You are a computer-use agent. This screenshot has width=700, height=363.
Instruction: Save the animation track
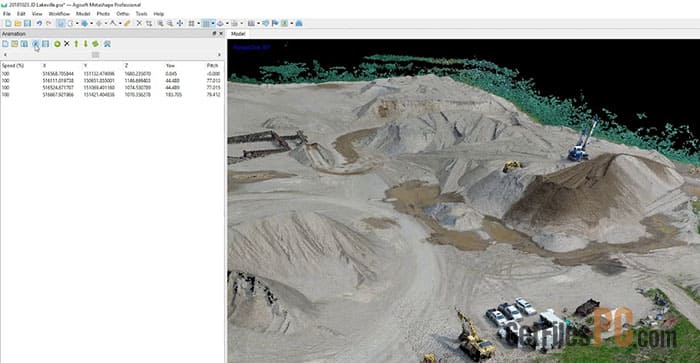(24, 44)
